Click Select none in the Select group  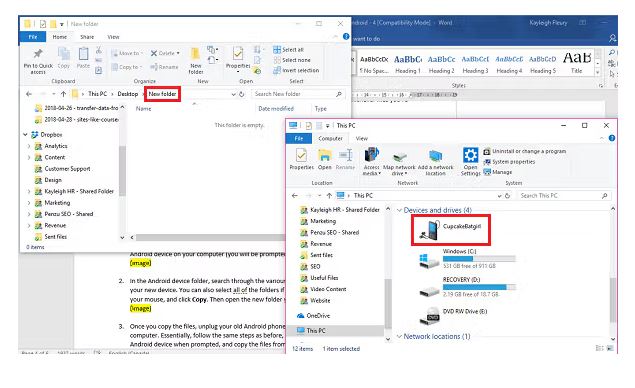click(292, 60)
